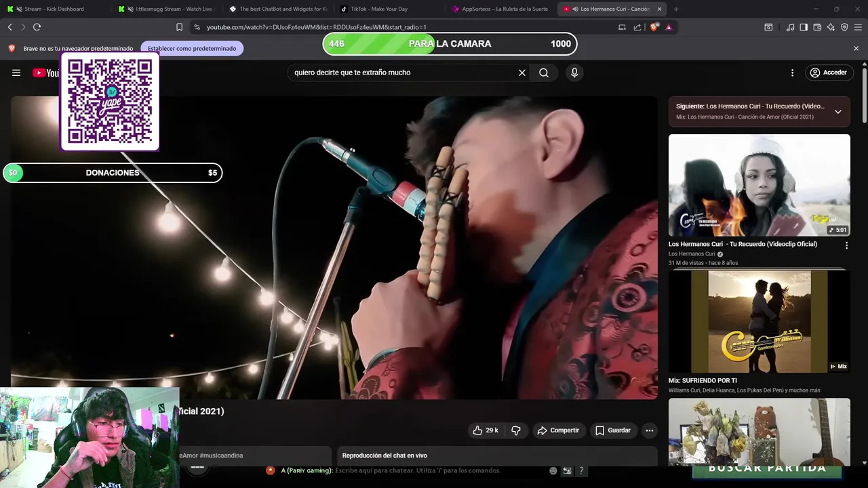Open a new browser tab
868x488 pixels.
(676, 9)
